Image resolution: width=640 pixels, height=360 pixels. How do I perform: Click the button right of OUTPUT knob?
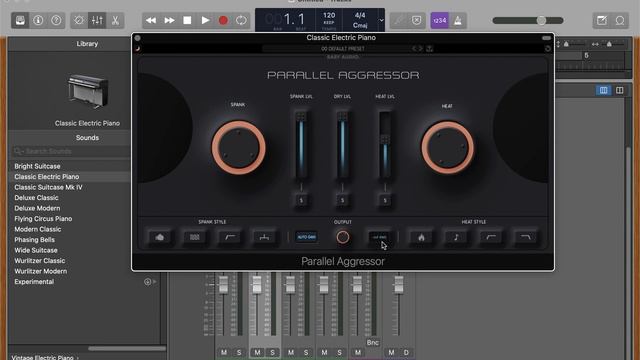click(x=380, y=237)
